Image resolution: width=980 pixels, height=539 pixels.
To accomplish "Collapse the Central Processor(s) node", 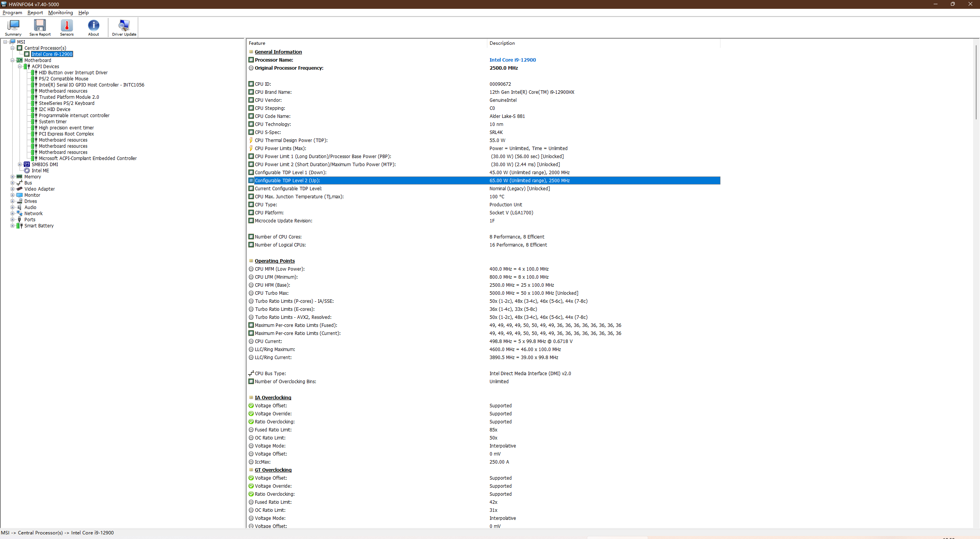I will coord(12,48).
